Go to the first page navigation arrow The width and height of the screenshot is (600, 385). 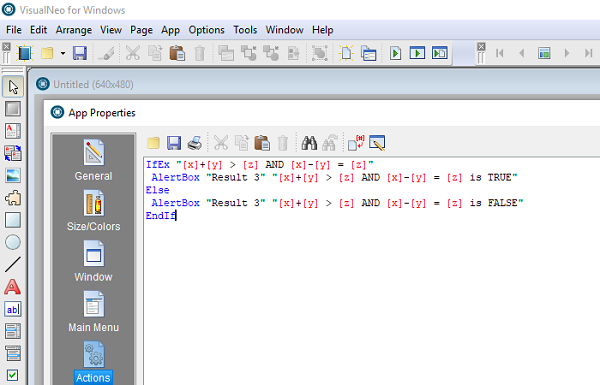499,53
